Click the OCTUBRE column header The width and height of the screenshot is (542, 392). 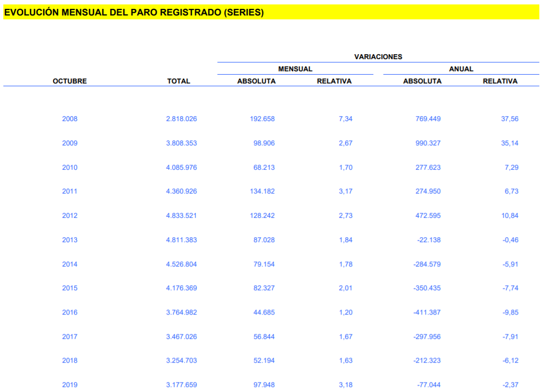click(x=70, y=81)
